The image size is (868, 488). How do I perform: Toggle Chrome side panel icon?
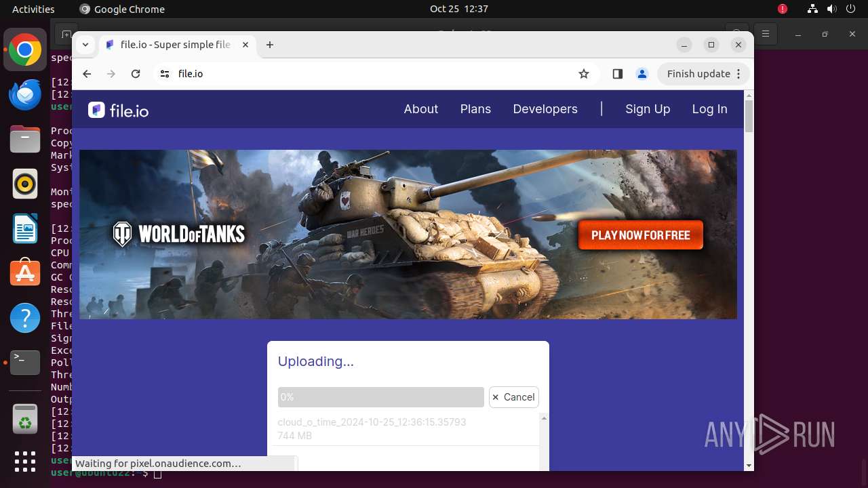617,74
